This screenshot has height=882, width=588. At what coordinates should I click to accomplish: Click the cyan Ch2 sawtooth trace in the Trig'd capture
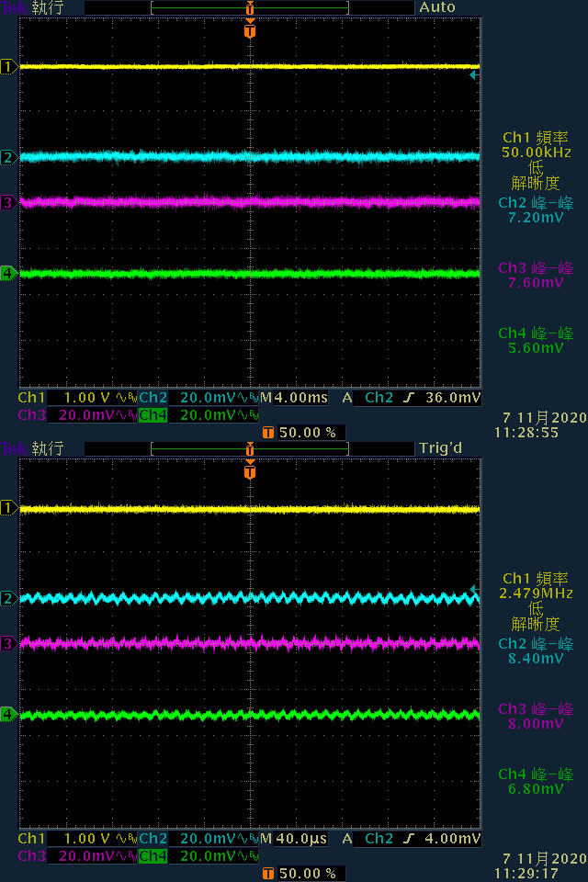pos(250,598)
